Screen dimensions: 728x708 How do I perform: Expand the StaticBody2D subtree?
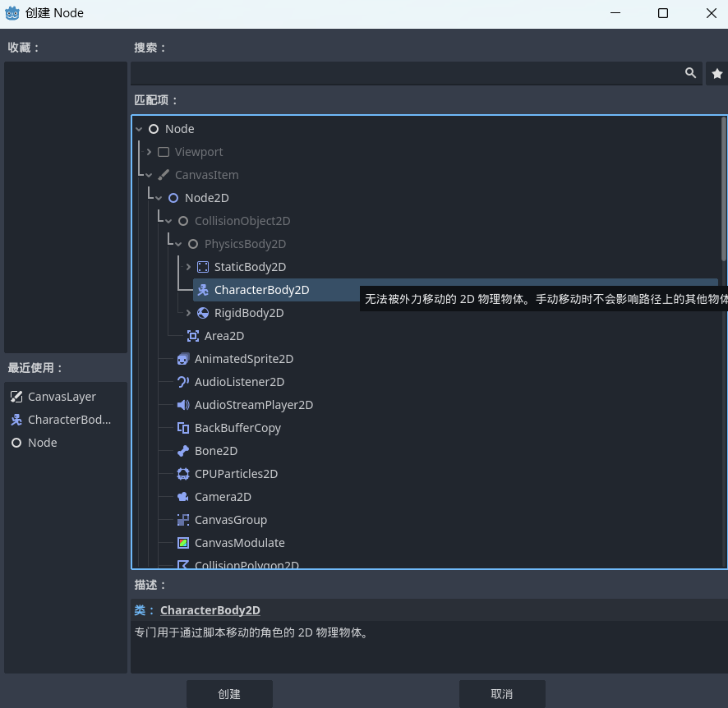(188, 267)
